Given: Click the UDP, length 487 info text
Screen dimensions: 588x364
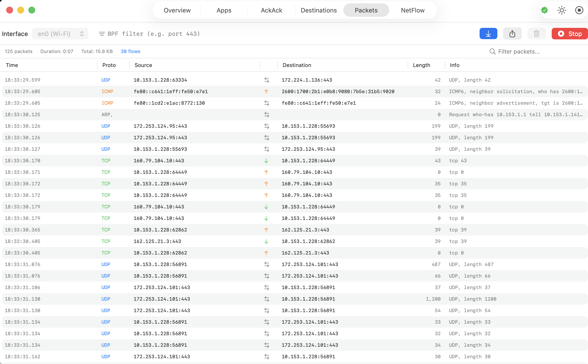Looking at the screenshot, I should [x=471, y=264].
